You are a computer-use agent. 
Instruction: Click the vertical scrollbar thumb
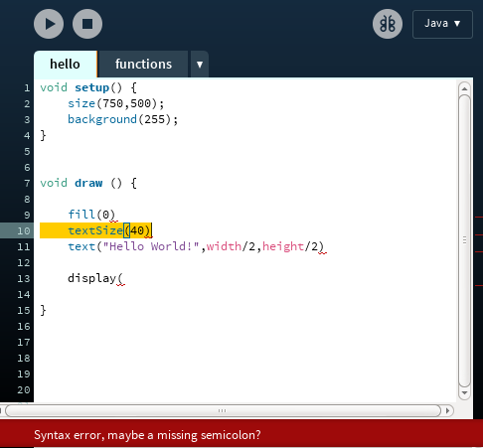tap(465, 240)
